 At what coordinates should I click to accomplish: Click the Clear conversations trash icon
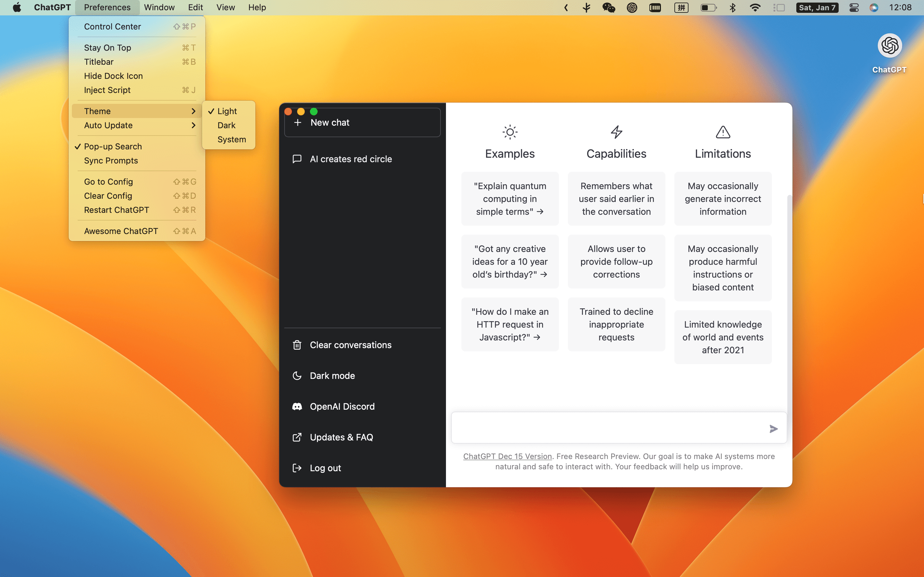297,344
